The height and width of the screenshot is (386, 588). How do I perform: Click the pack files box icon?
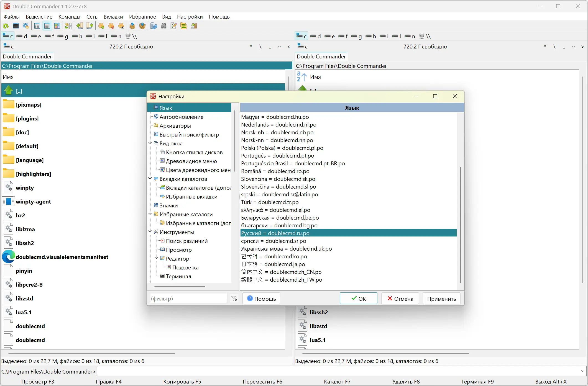[132, 26]
